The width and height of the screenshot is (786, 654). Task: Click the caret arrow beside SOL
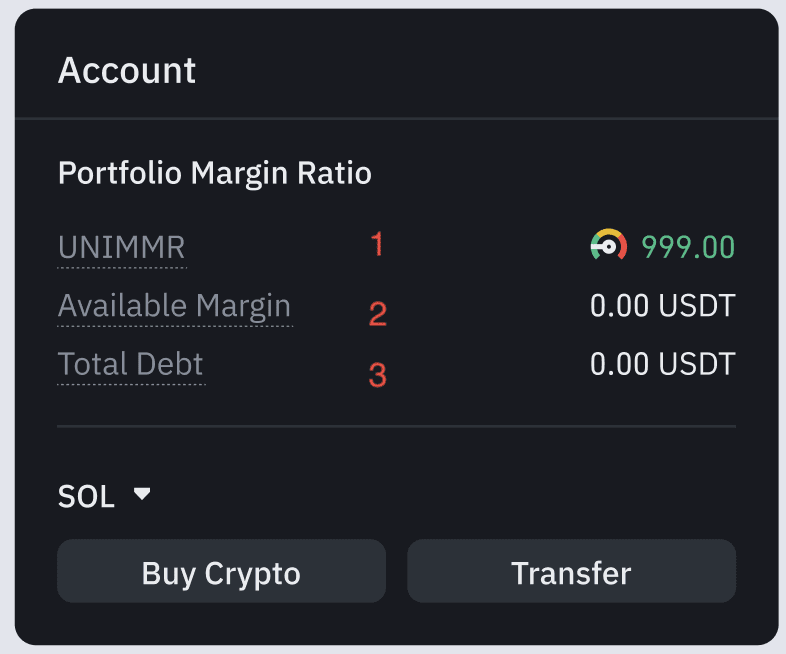tap(142, 494)
